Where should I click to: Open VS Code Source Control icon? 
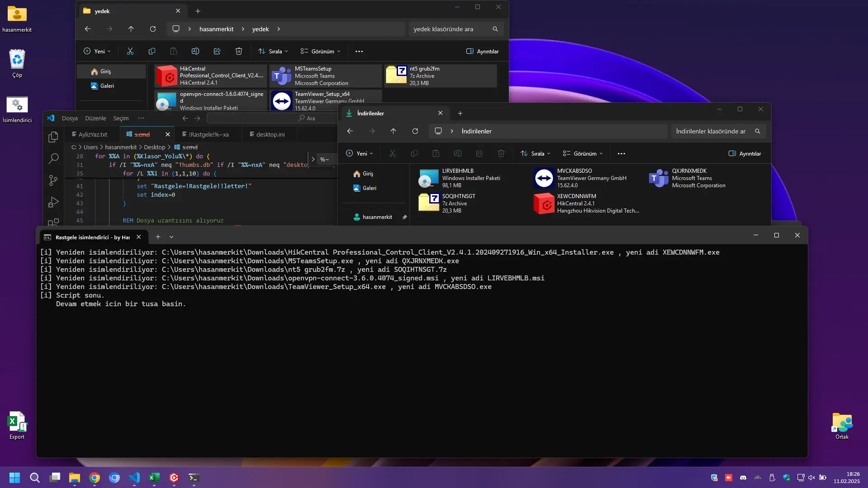click(53, 180)
